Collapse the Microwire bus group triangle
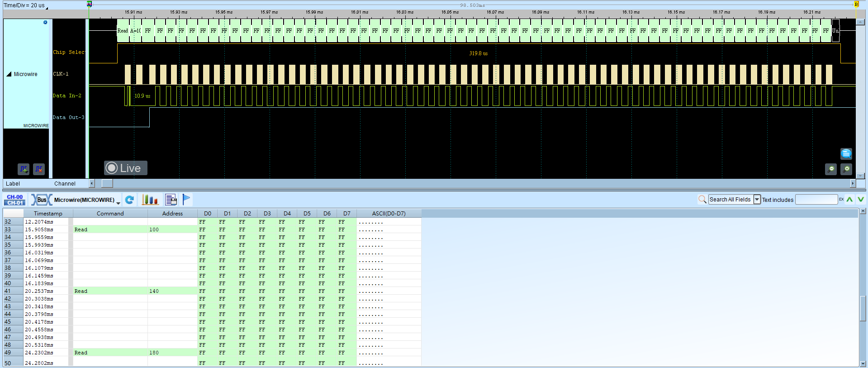The image size is (868, 368). [x=9, y=74]
